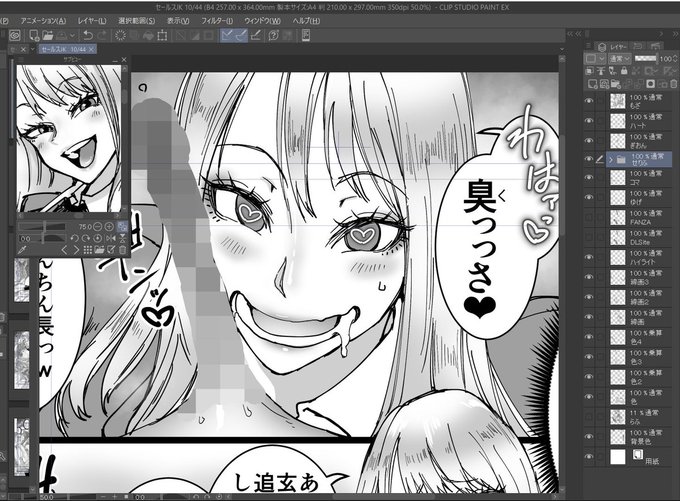
Task: Hide the ハイライト layer
Action: coord(588,257)
